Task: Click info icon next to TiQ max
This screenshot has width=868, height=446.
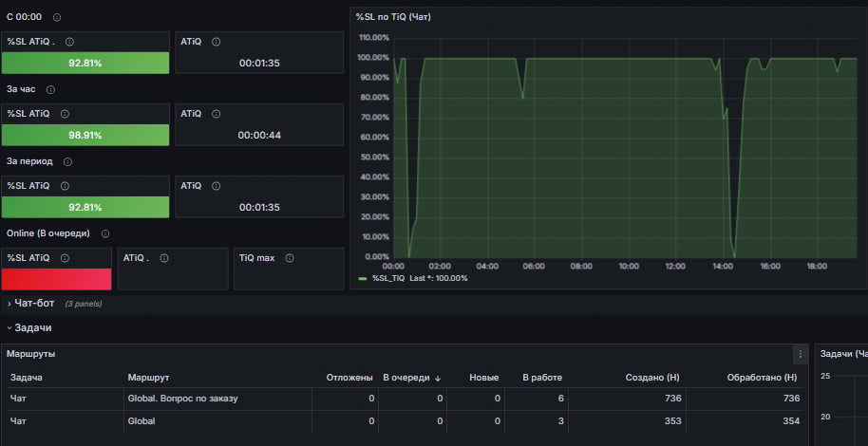Action: [x=289, y=258]
